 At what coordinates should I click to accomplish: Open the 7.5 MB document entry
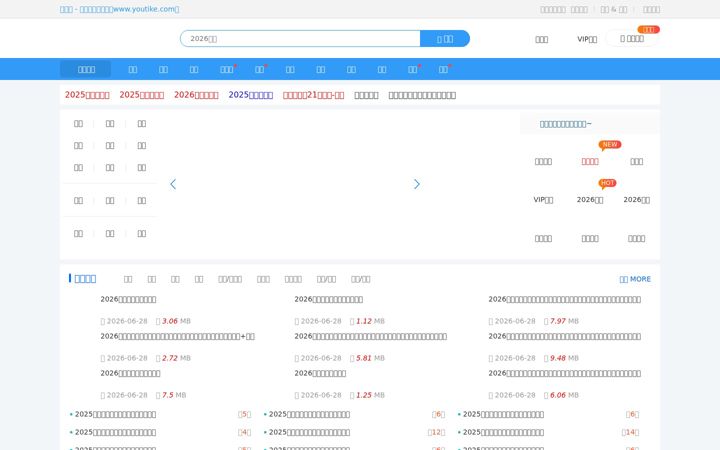click(130, 373)
